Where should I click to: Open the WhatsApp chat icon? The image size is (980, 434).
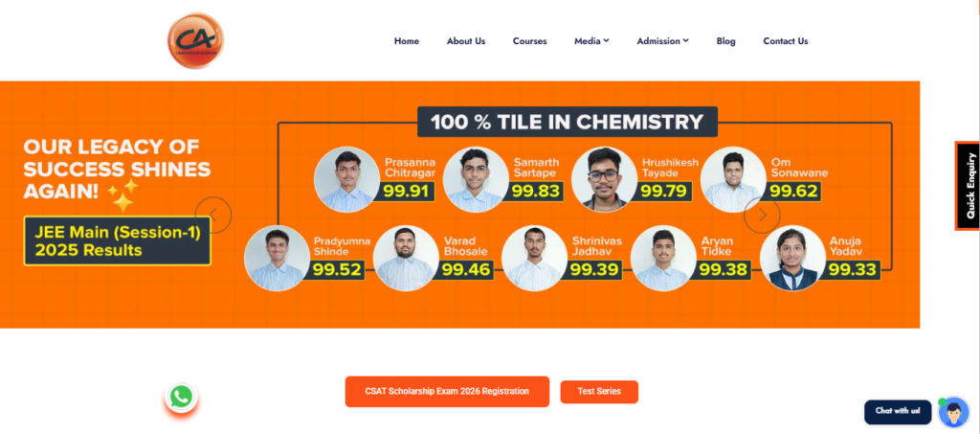181,397
